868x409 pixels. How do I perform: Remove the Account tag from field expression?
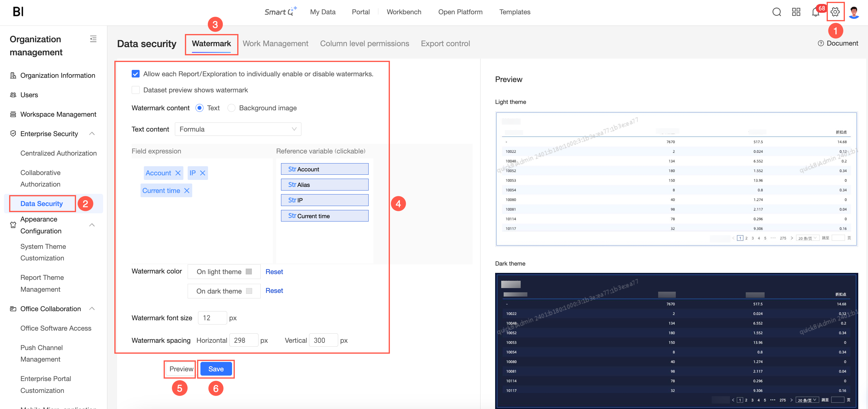tap(178, 173)
